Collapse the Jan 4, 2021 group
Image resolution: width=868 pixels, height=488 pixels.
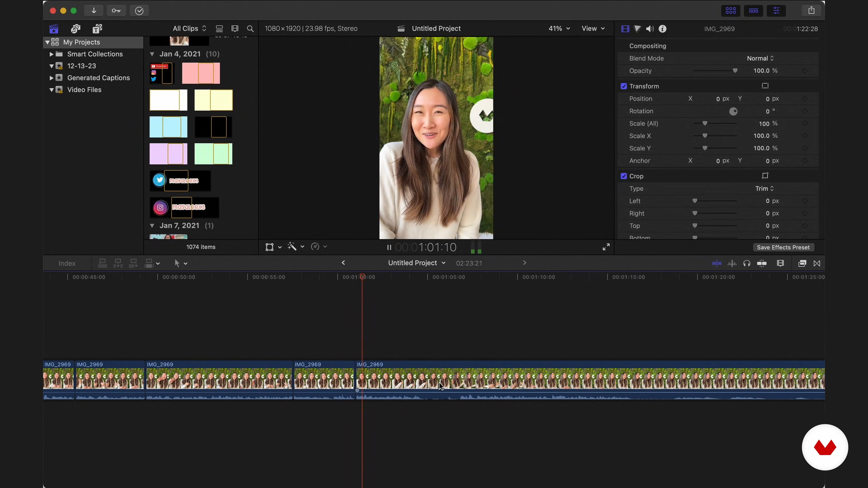click(x=152, y=54)
